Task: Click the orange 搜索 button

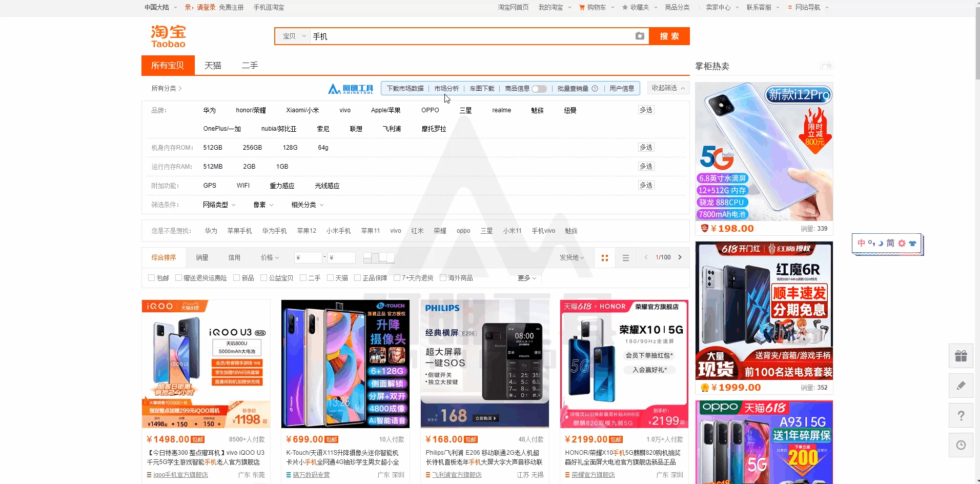Action: pos(669,36)
